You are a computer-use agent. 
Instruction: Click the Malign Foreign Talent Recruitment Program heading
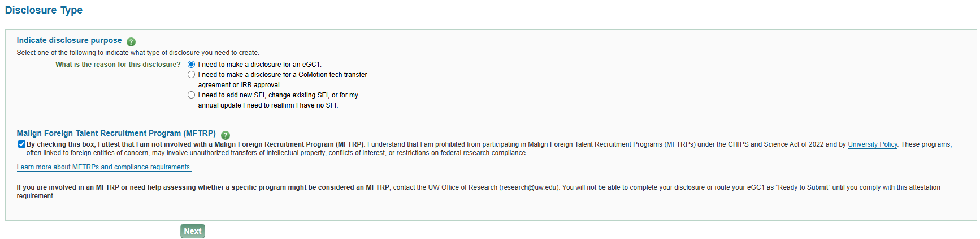[116, 133]
